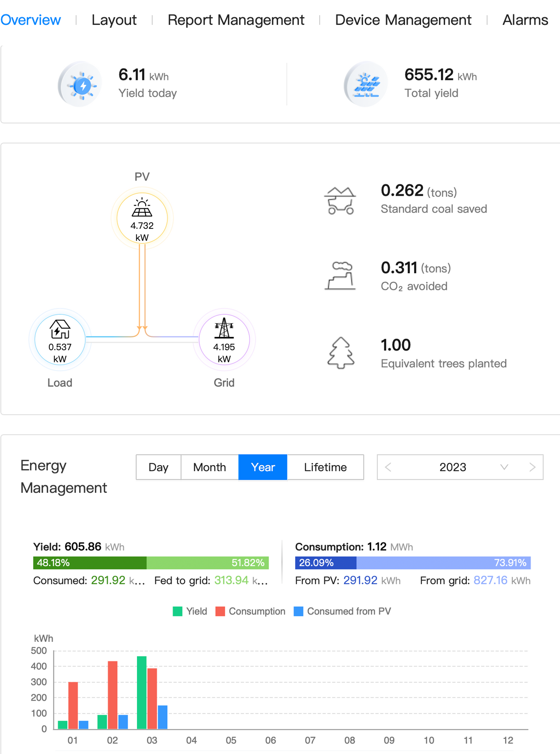Click the Grid power tower icon

pos(224,328)
